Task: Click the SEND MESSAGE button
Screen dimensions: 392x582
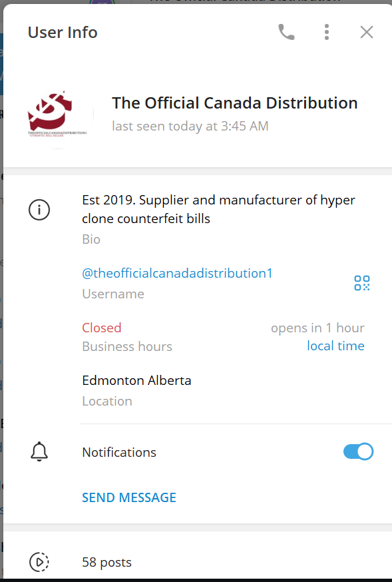Action: (129, 497)
